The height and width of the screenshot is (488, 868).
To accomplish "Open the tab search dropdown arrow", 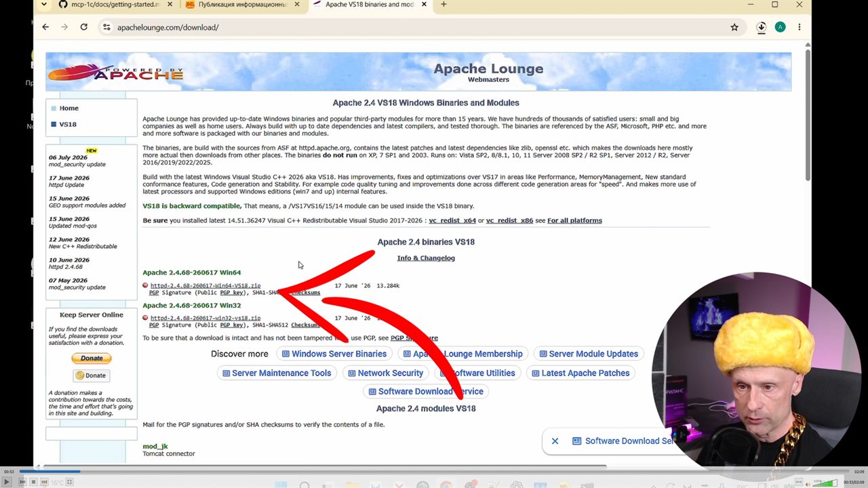I will [44, 5].
